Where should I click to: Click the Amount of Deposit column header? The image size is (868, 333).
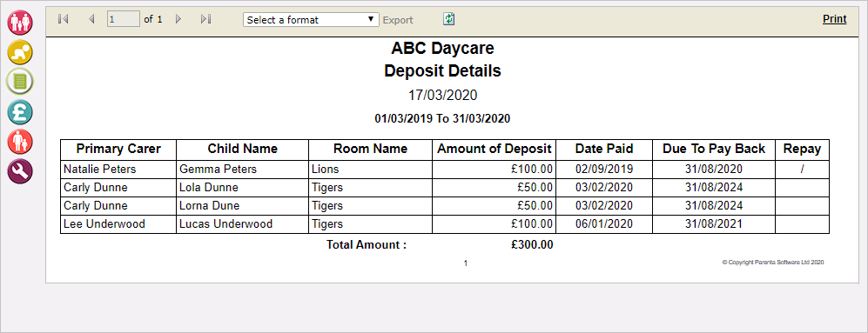tap(495, 149)
